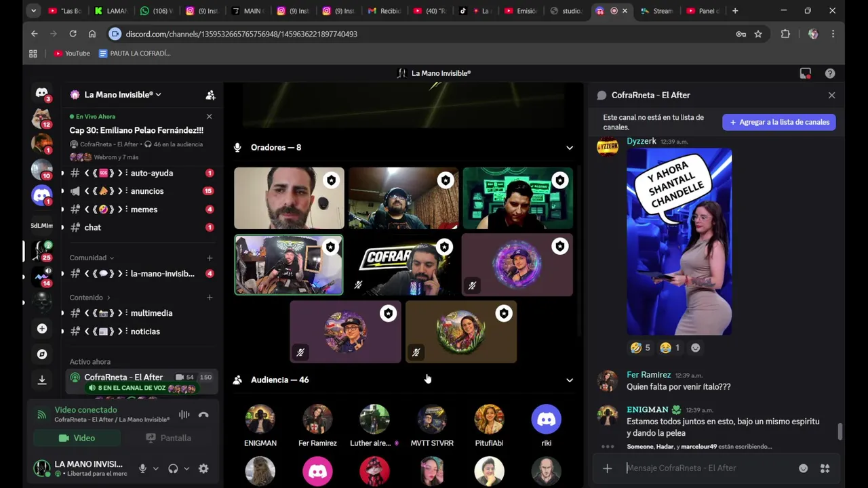
Task: Open the apps icon in the message box
Action: 825,468
